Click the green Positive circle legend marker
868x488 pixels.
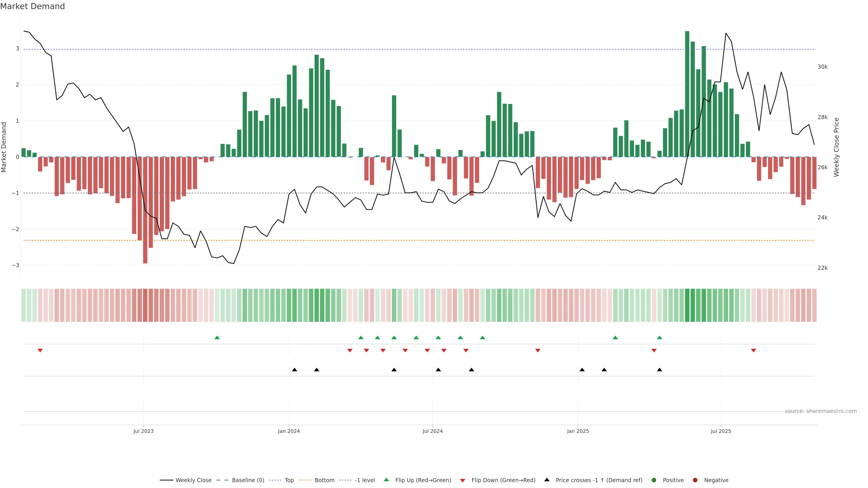(x=654, y=480)
